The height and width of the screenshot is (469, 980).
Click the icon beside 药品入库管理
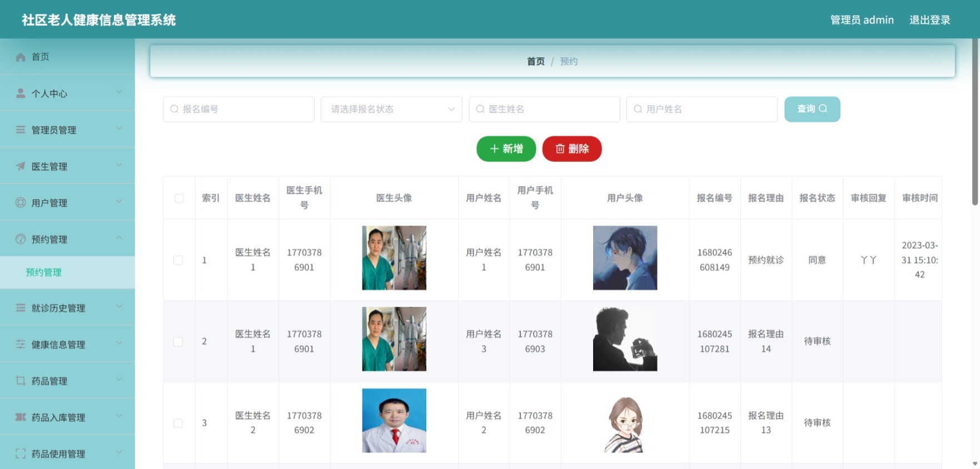tap(21, 417)
